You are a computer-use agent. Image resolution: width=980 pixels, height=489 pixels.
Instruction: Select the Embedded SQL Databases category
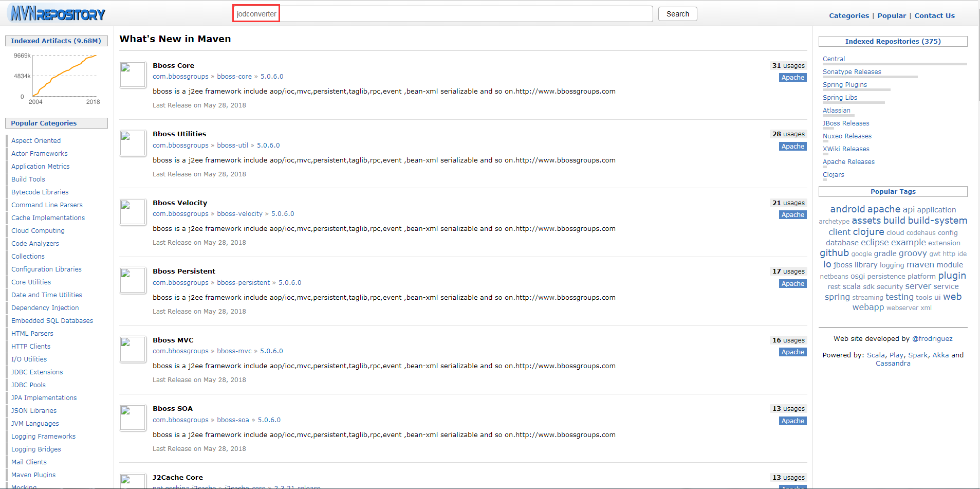pyautogui.click(x=52, y=320)
